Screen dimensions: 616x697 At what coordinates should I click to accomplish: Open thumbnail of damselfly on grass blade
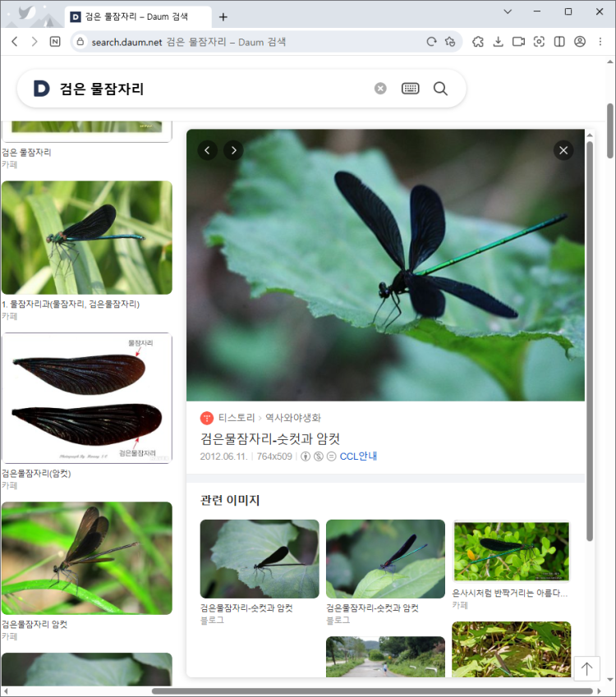[x=87, y=237]
